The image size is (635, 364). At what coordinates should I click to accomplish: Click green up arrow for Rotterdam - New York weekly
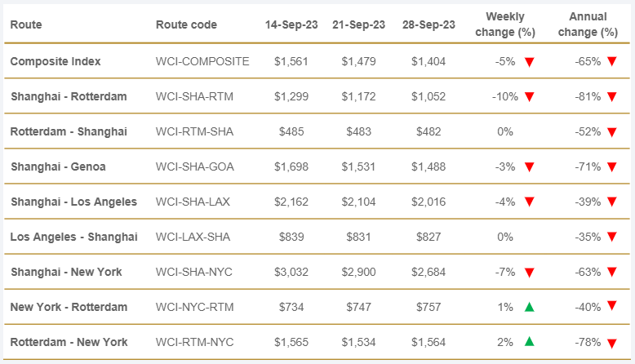(x=529, y=342)
